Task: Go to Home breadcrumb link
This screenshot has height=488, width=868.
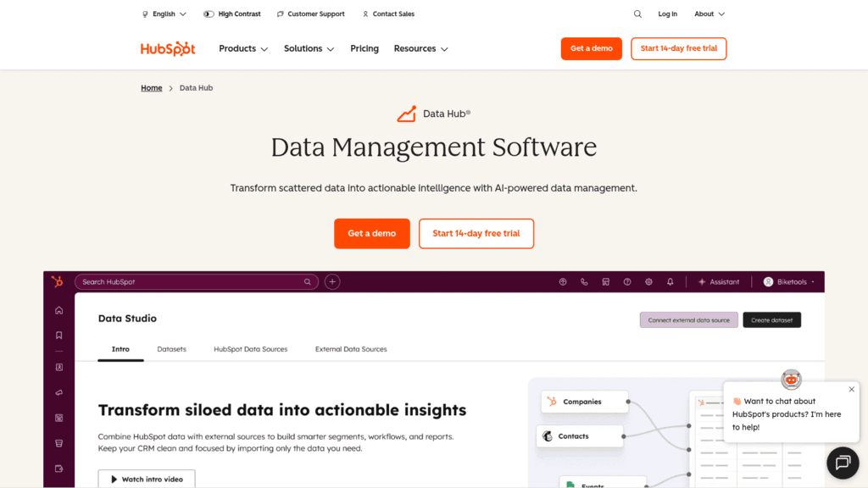Action: pos(151,88)
